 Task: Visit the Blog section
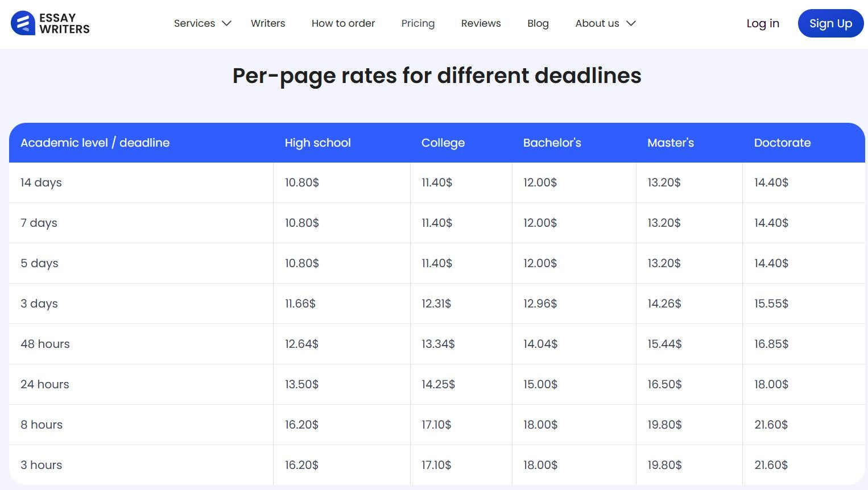[538, 23]
